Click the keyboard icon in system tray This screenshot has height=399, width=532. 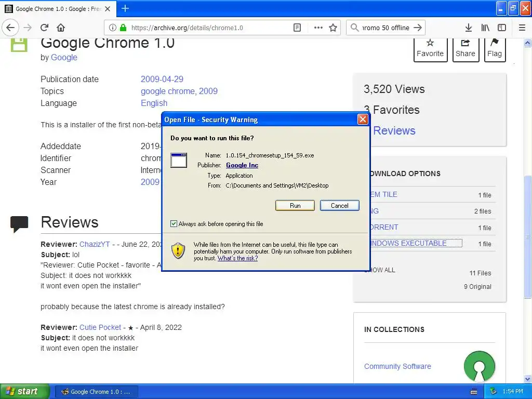tap(474, 392)
